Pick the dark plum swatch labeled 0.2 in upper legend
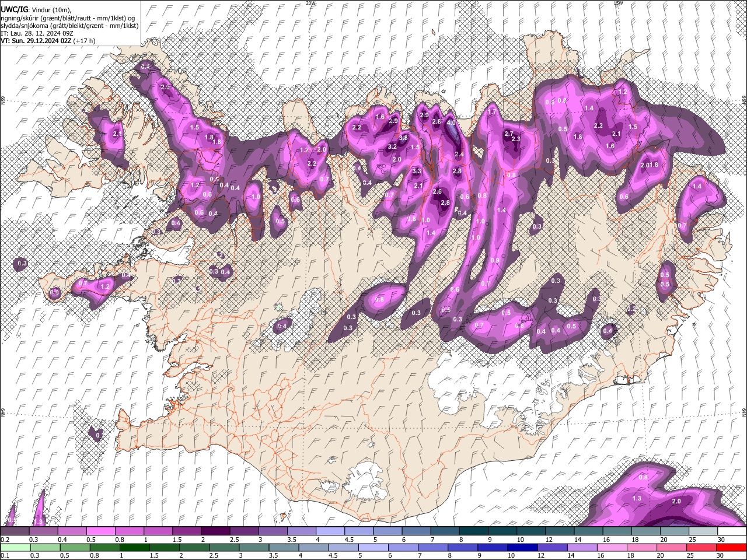Screen dimensions: 747x560 (15, 531)
